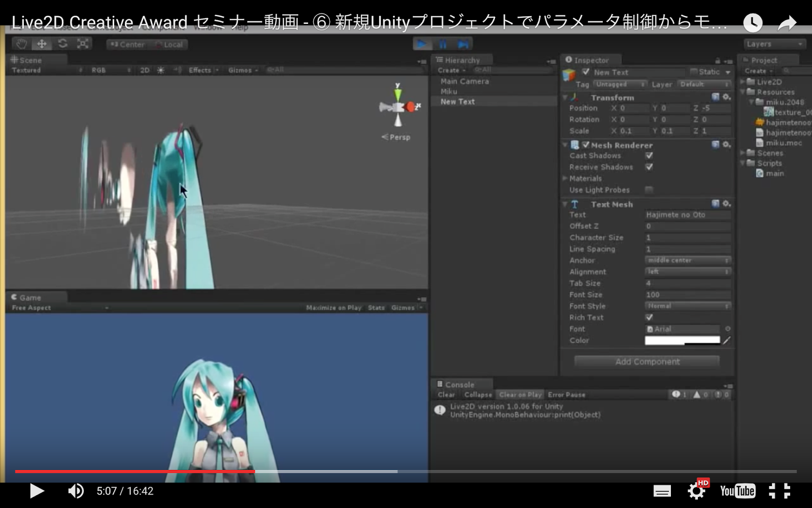Open the Scene Effects dropdown

(x=203, y=70)
